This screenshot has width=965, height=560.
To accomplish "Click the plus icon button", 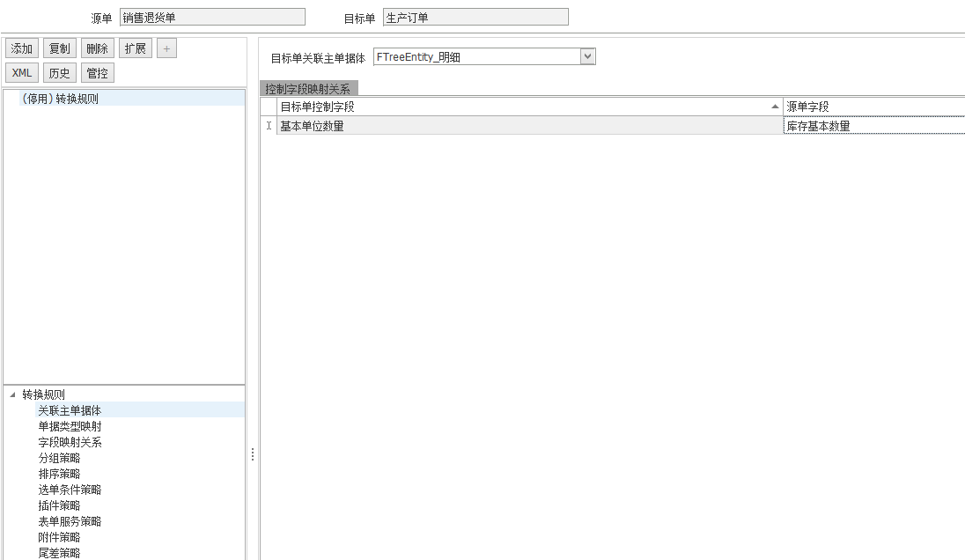I will tap(166, 48).
